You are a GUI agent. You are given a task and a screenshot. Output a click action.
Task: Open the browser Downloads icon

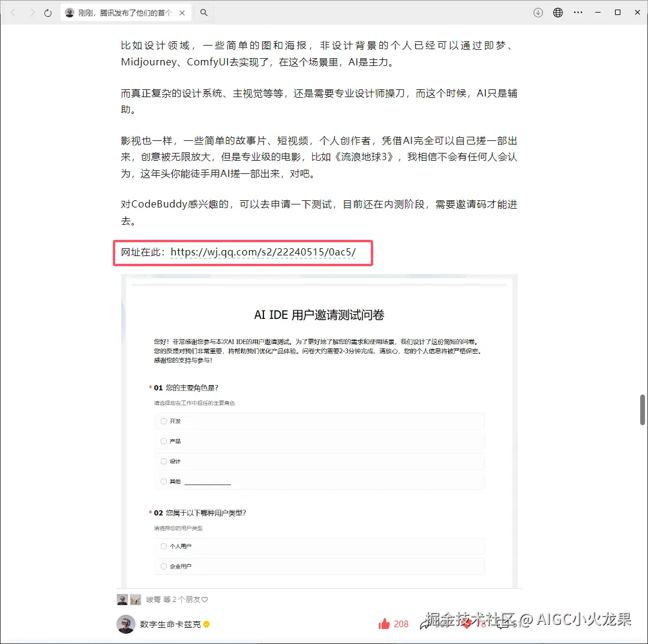(538, 12)
